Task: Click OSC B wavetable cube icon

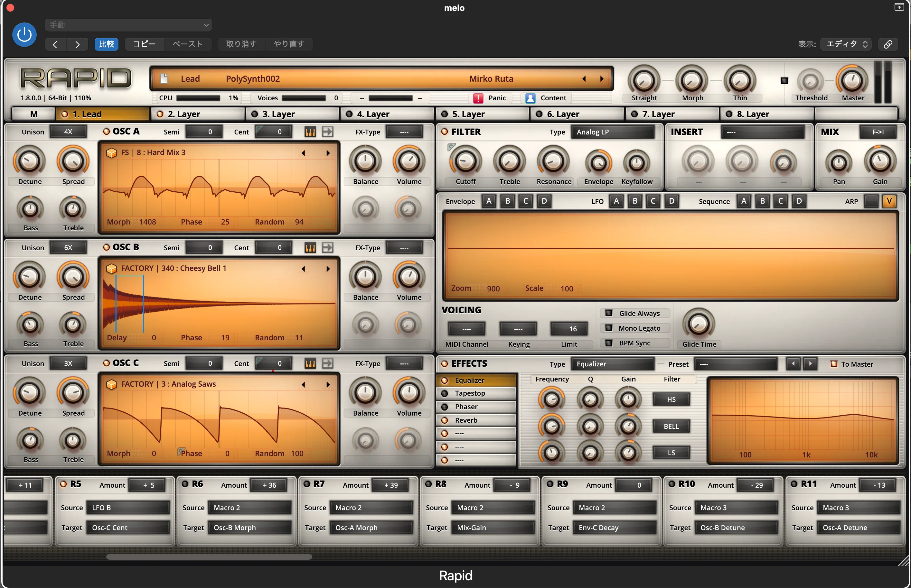Action: click(x=112, y=268)
